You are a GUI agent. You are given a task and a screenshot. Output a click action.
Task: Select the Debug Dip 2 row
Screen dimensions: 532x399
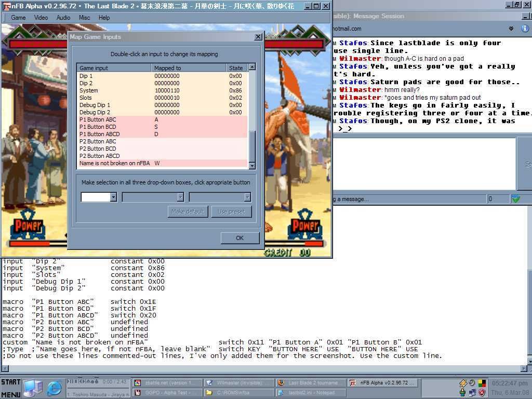(163, 112)
